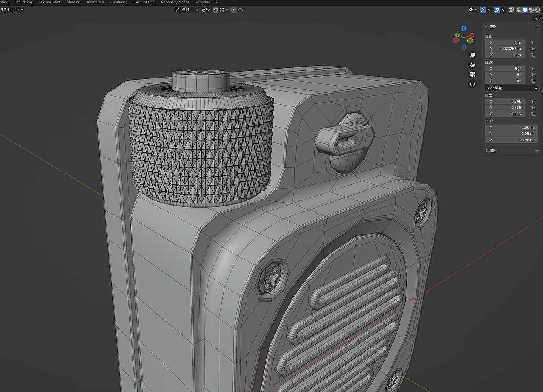Click rotation Y 0° field

(505, 75)
